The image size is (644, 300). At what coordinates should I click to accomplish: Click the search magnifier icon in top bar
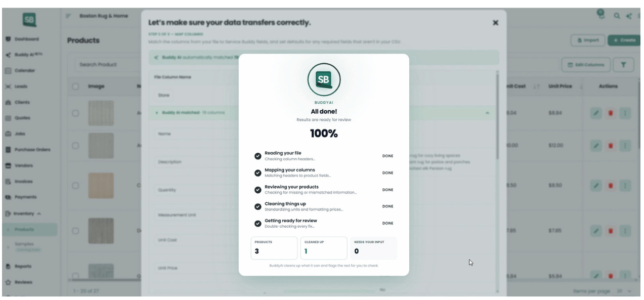click(617, 17)
